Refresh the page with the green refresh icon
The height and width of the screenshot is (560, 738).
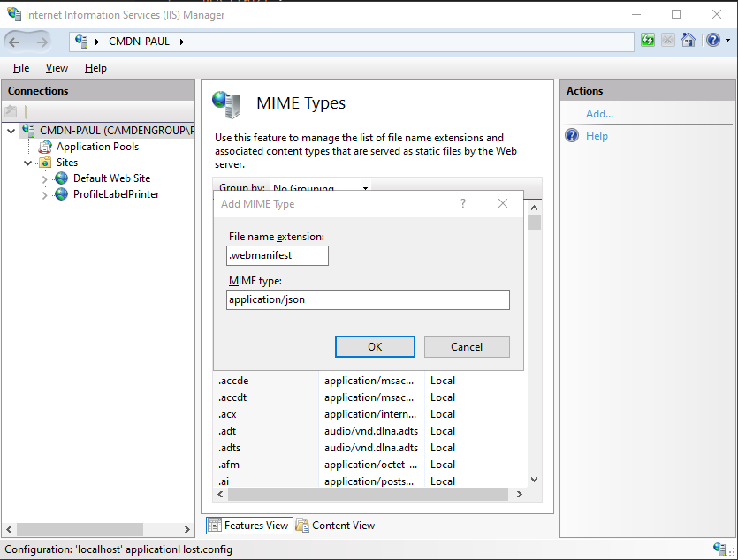(648, 41)
